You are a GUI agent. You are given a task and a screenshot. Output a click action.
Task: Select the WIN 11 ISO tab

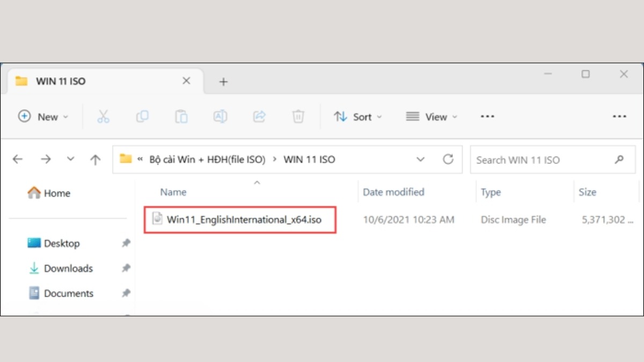(106, 82)
